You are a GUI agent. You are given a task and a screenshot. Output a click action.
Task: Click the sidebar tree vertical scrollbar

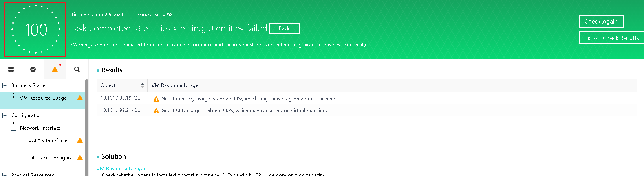point(86,126)
